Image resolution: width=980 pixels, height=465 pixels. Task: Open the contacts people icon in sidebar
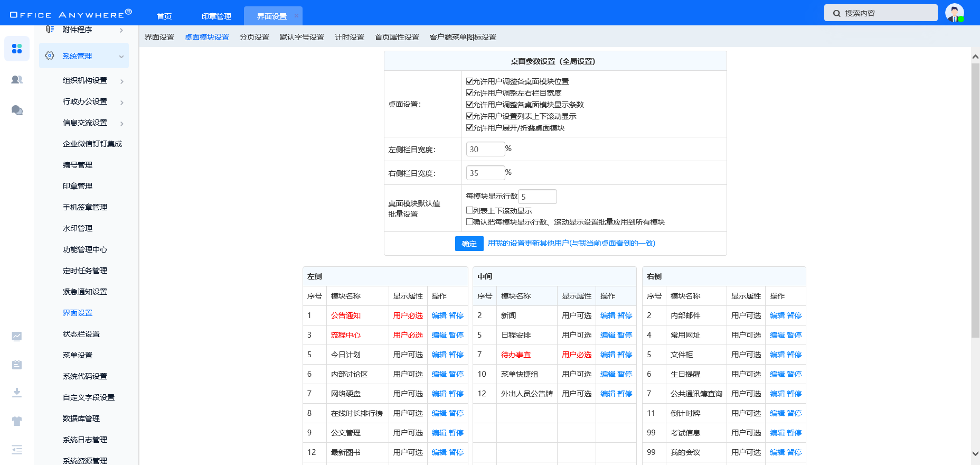click(17, 80)
